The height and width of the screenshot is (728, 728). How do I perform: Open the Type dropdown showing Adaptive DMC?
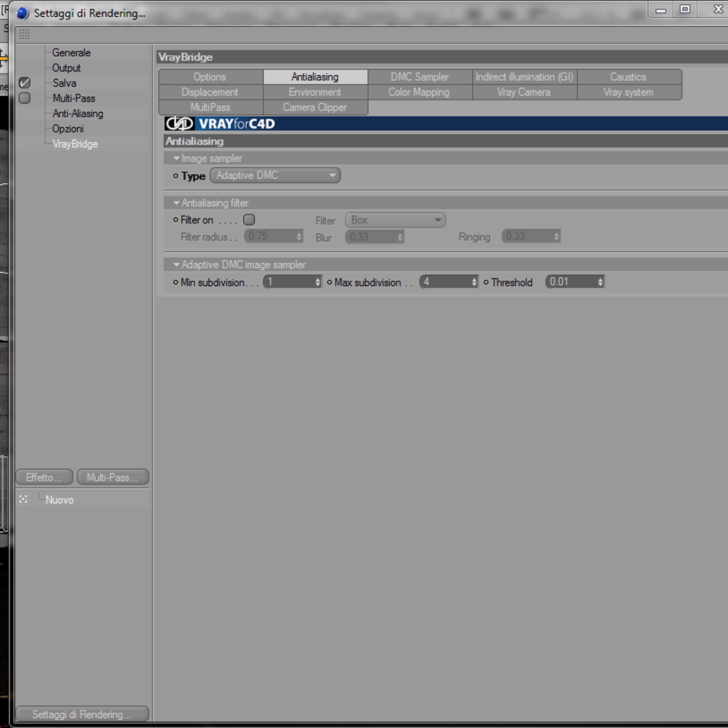(x=275, y=176)
